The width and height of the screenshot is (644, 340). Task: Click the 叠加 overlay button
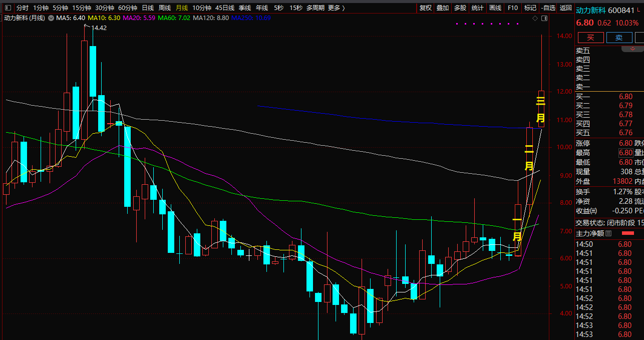tap(443, 8)
